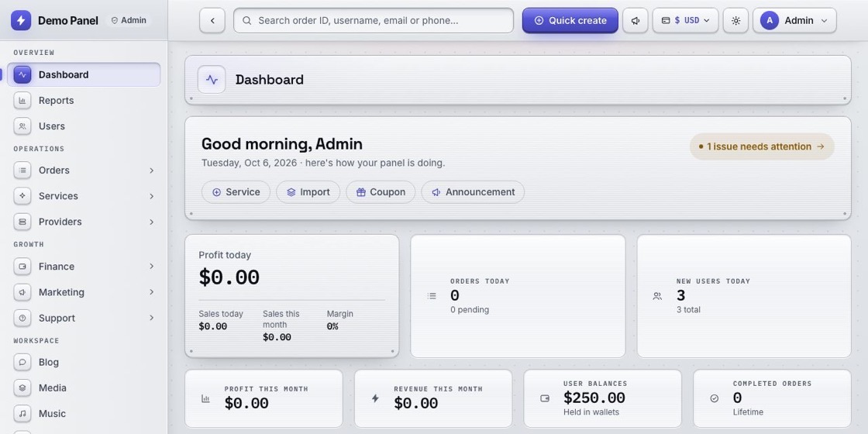Click the '3 total' users text
The image size is (868, 434).
point(688,310)
